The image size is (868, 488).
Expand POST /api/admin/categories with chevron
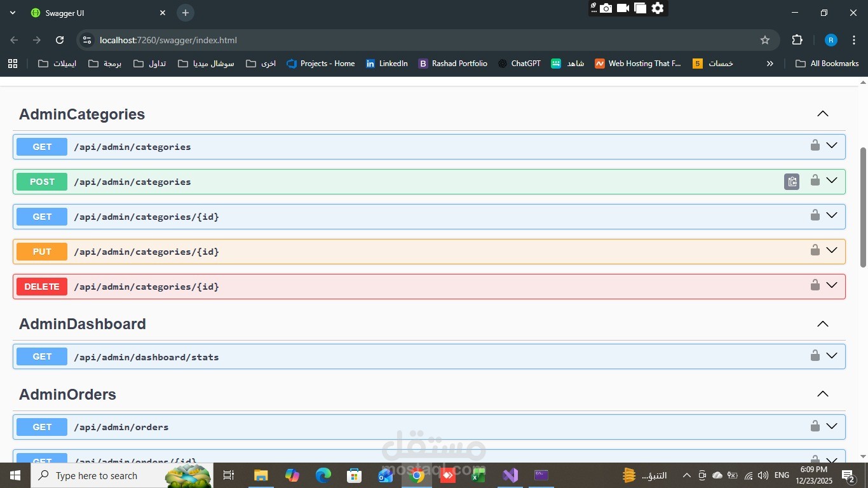[832, 180]
